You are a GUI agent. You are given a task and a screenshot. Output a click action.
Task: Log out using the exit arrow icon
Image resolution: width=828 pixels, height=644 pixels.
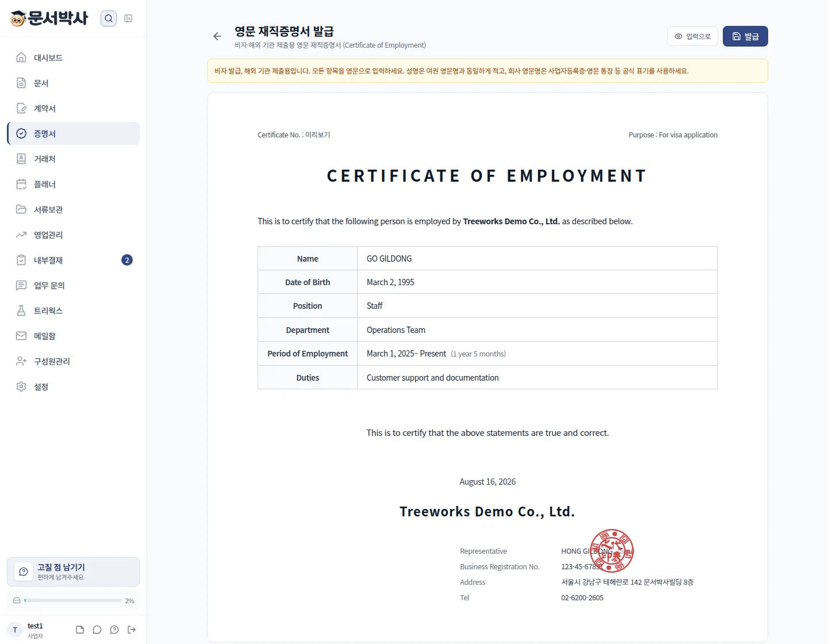pos(132,630)
